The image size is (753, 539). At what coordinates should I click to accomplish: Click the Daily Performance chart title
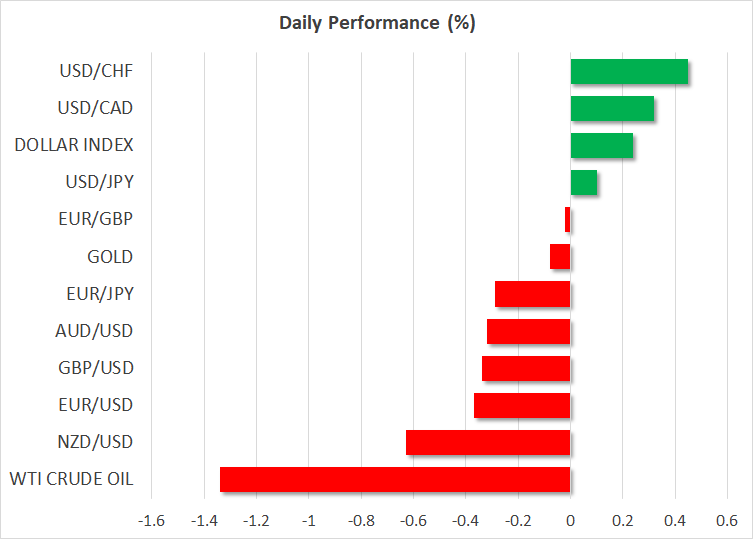(376, 23)
